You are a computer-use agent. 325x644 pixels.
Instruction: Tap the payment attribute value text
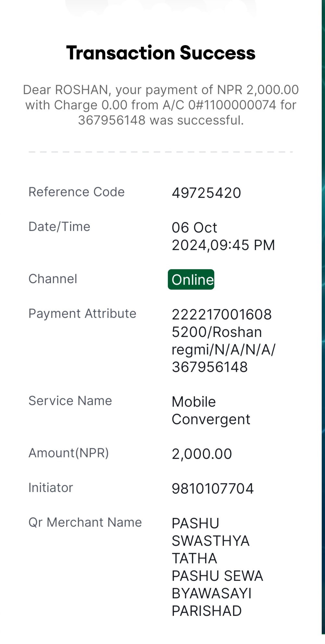tap(223, 341)
